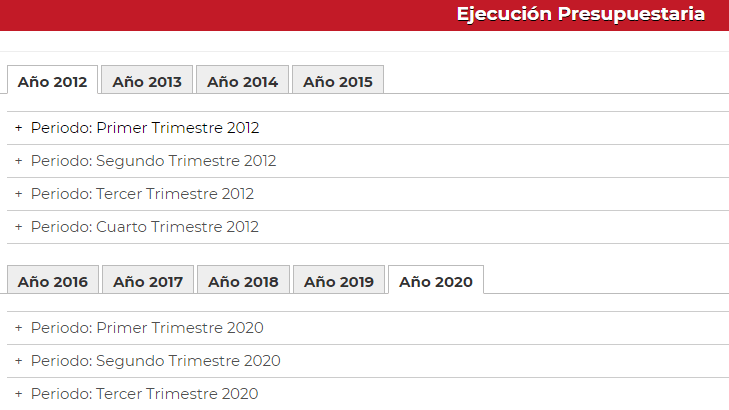
Task: Open the Año 2014 tab
Action: [242, 80]
